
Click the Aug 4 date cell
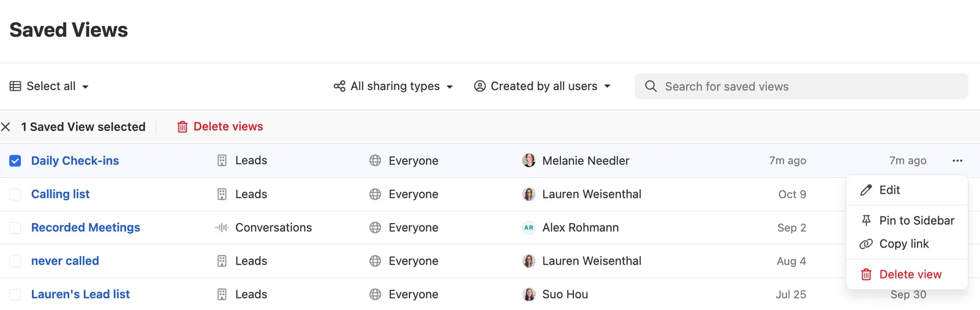[x=791, y=261]
